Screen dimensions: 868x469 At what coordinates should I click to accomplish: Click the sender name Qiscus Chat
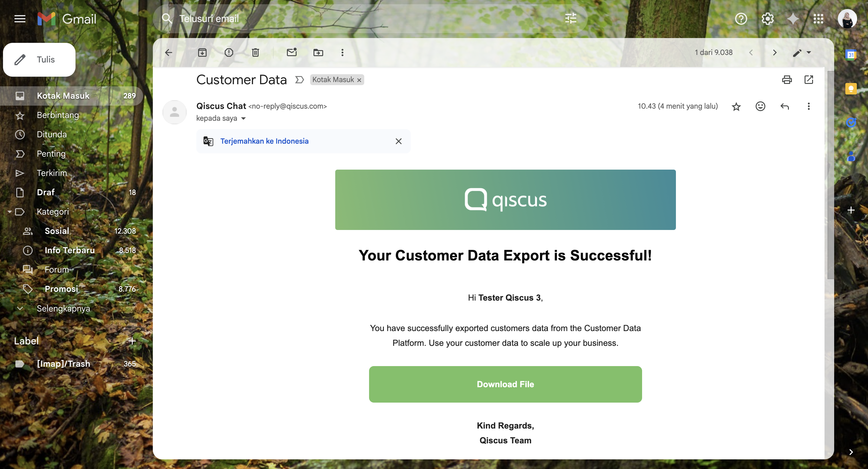point(221,106)
